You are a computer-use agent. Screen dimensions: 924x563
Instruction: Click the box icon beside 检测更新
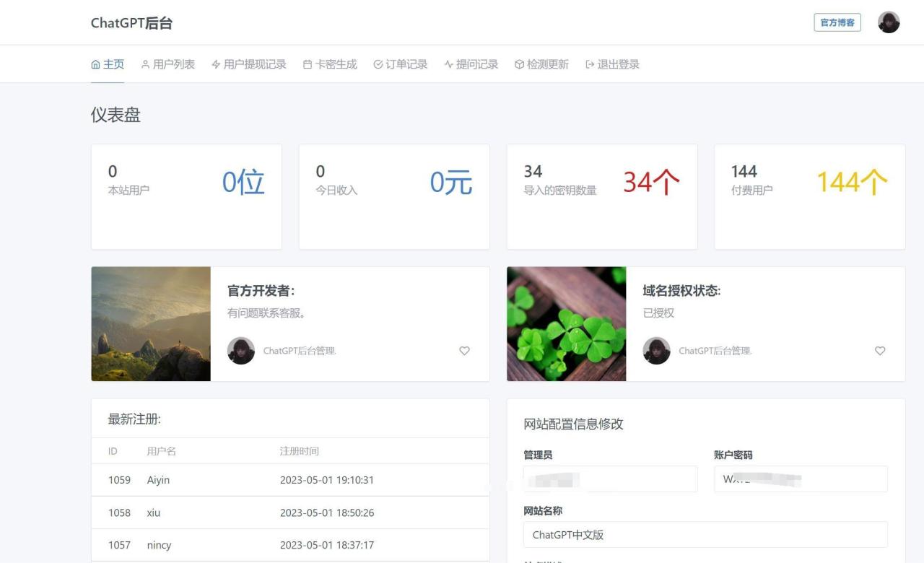[519, 65]
